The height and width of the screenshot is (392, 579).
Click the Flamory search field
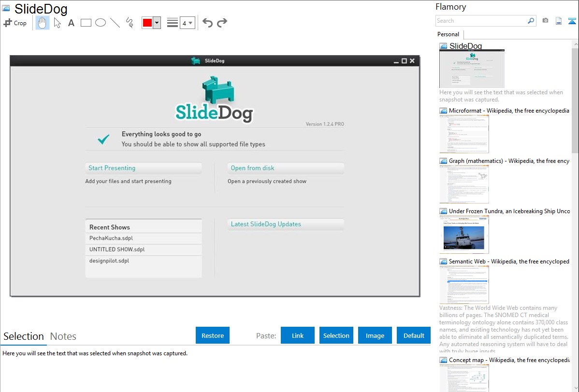(481, 21)
